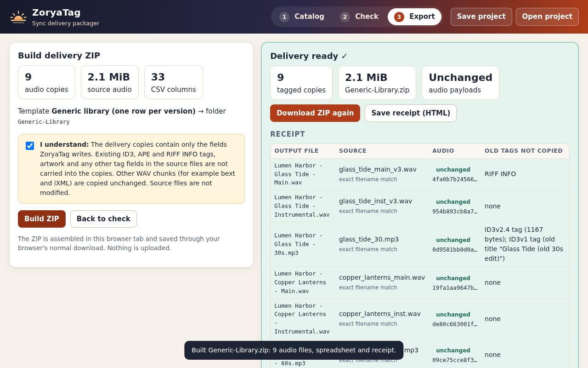Toggle the 'I understand' acknowledgement checkbox
The width and height of the screenshot is (588, 368).
coord(30,146)
